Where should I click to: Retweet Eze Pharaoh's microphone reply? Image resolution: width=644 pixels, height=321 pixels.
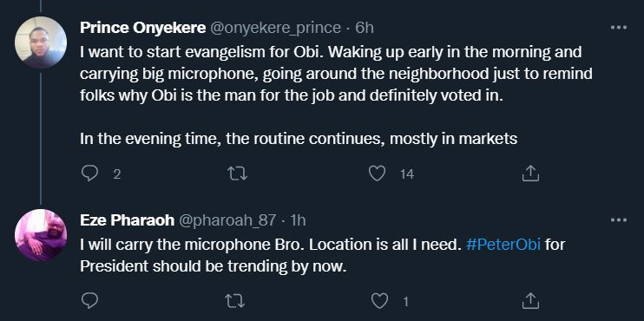pos(235,301)
